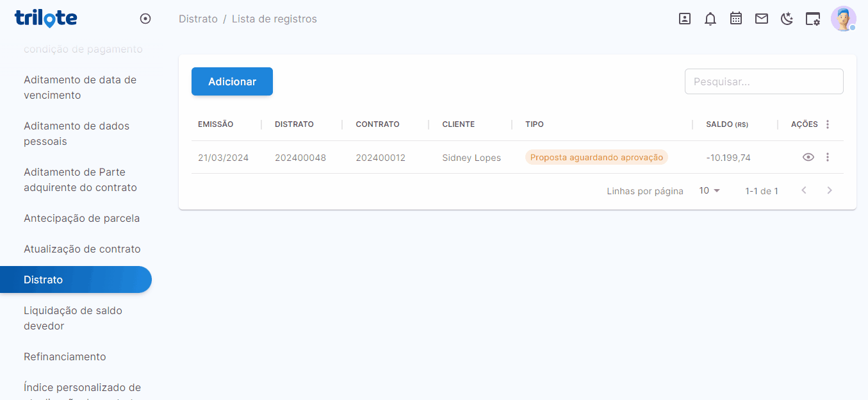Screen dimensions: 868x400
Task: Open column options menu beside AÇÕES header
Action: tap(828, 124)
